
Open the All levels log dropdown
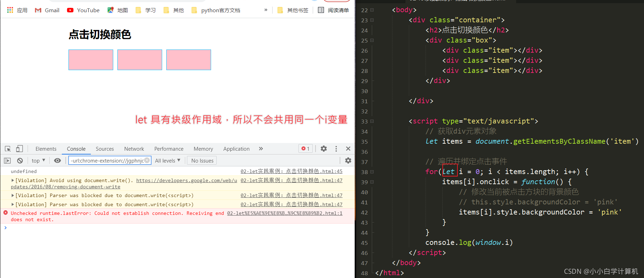pos(168,160)
